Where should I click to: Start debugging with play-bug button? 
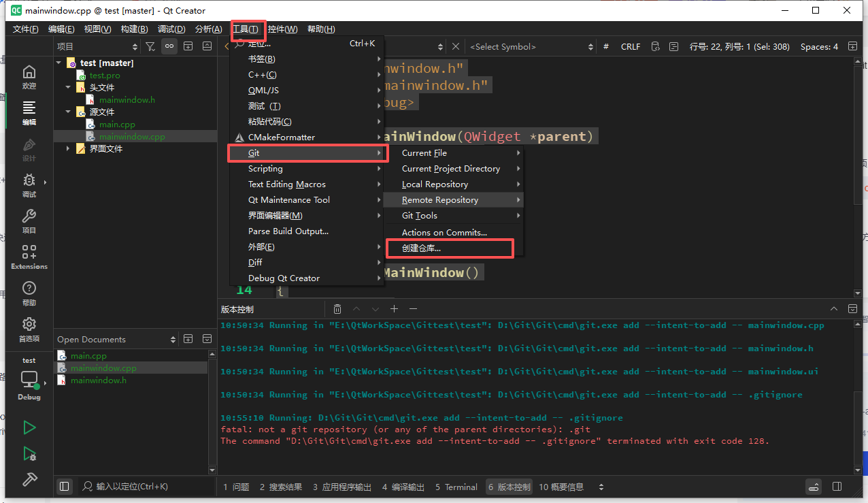tap(29, 453)
